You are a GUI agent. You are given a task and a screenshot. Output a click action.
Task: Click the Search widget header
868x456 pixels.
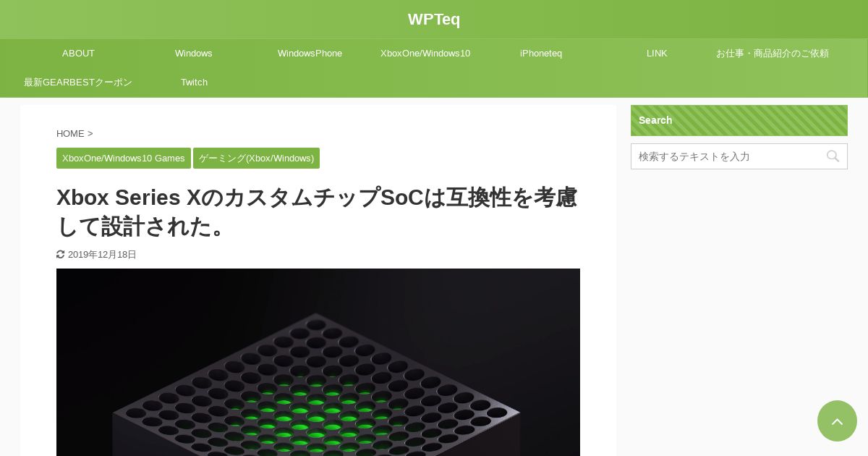pos(739,120)
